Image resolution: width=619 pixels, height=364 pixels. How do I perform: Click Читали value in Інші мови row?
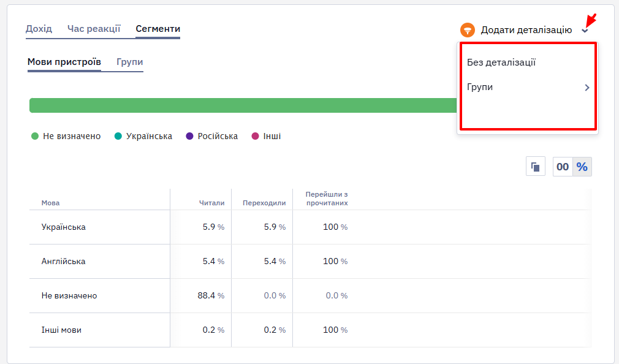click(213, 330)
